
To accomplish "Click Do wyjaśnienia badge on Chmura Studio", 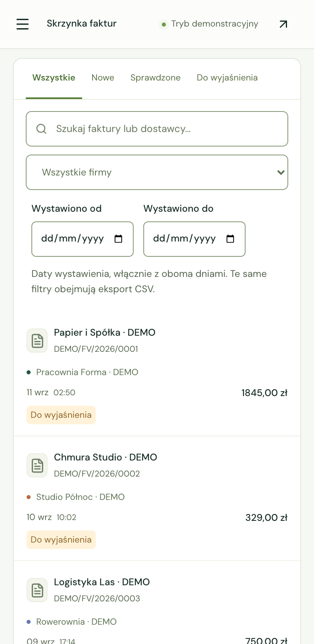I will (x=61, y=540).
